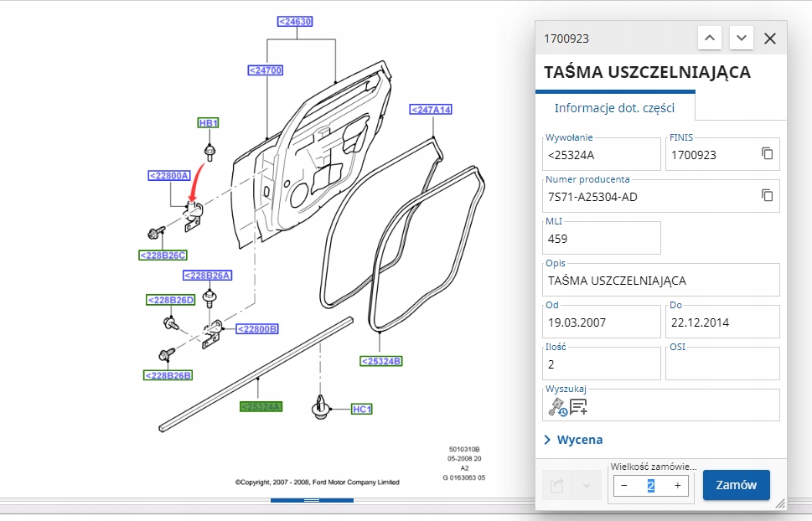Click the Zamów order button
812x521 pixels.
736,485
